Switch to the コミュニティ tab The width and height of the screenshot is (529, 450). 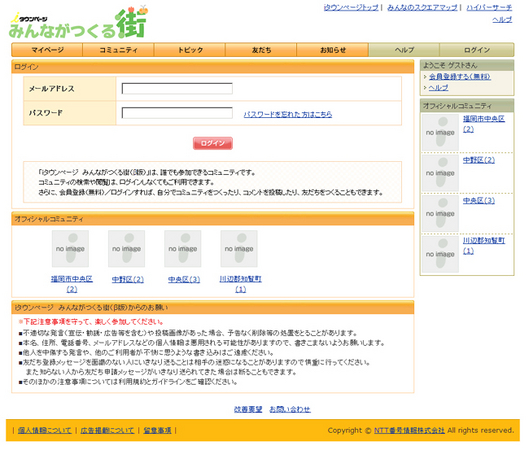(x=118, y=50)
